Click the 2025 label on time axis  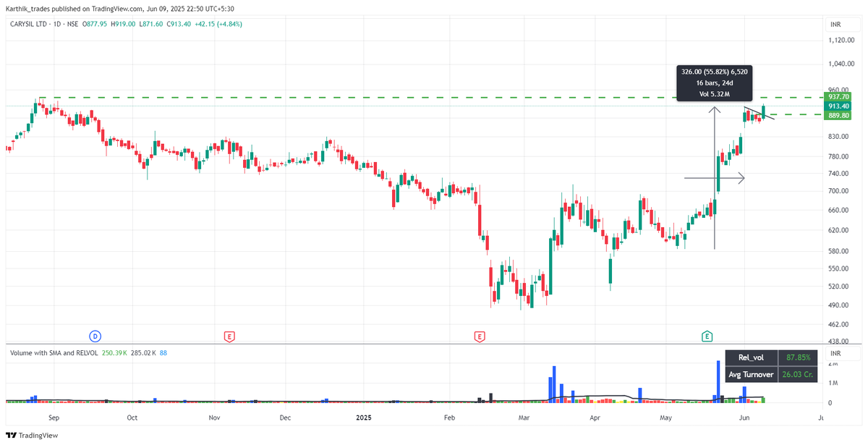[364, 418]
